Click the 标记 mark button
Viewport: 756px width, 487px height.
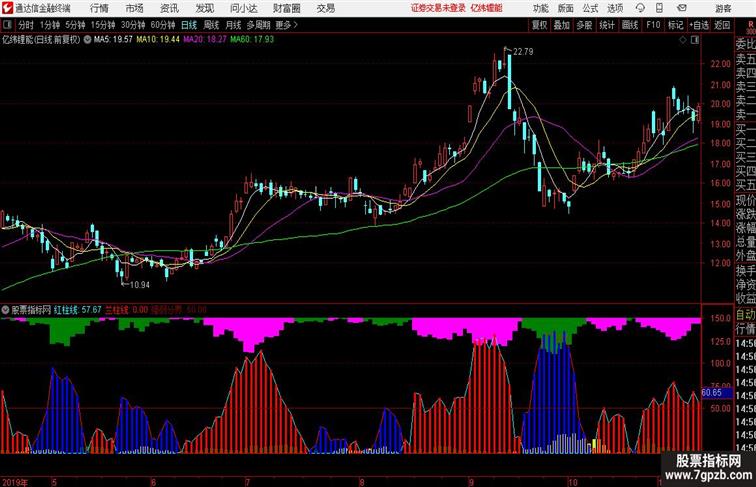[675, 25]
